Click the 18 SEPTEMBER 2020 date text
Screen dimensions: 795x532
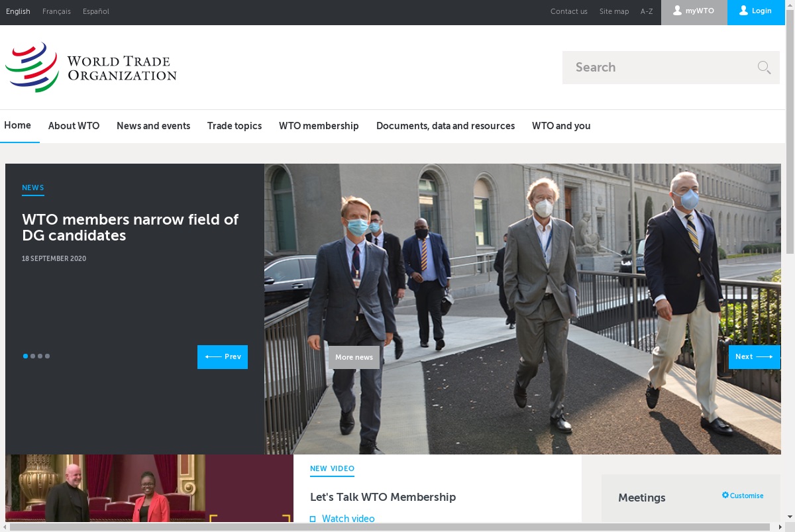(x=54, y=258)
